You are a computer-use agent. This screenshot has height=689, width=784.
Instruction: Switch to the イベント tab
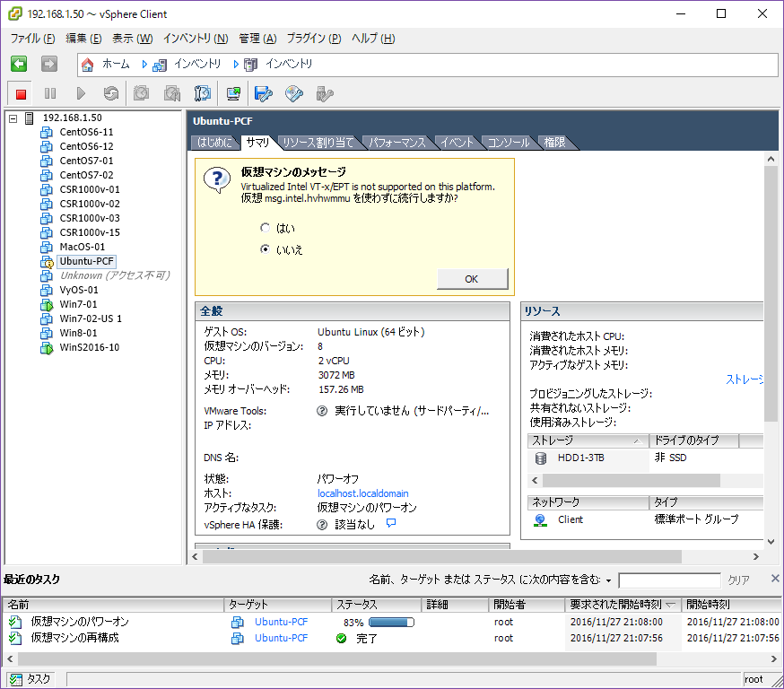[x=457, y=143]
